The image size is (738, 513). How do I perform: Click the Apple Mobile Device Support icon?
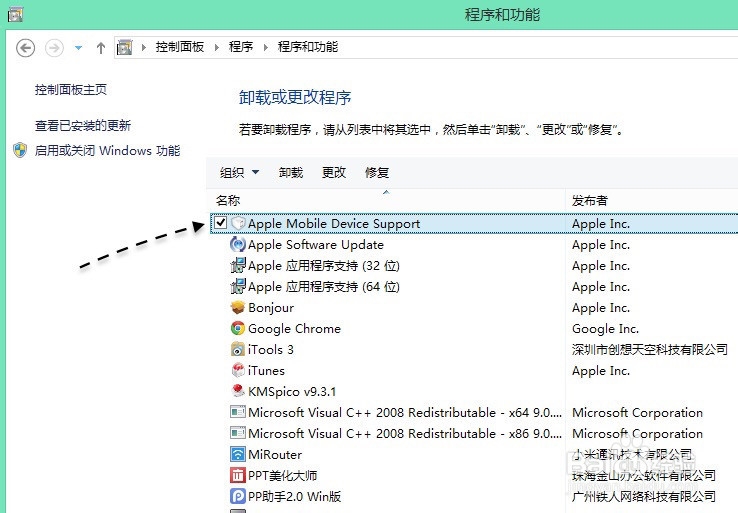[238, 223]
